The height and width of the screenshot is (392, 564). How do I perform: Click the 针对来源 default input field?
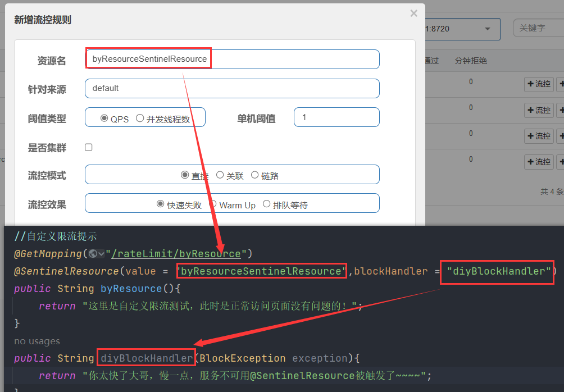(x=232, y=89)
